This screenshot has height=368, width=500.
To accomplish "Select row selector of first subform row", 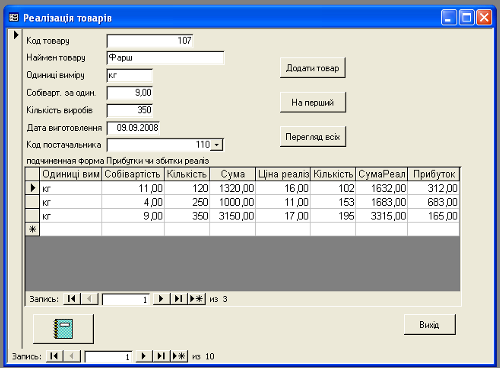I will [x=32, y=188].
